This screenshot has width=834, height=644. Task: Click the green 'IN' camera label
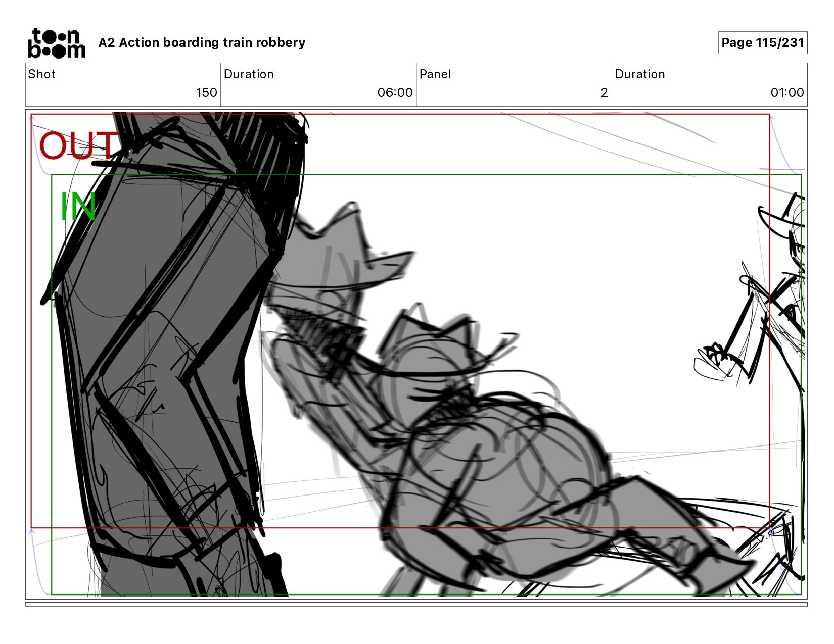pyautogui.click(x=78, y=206)
